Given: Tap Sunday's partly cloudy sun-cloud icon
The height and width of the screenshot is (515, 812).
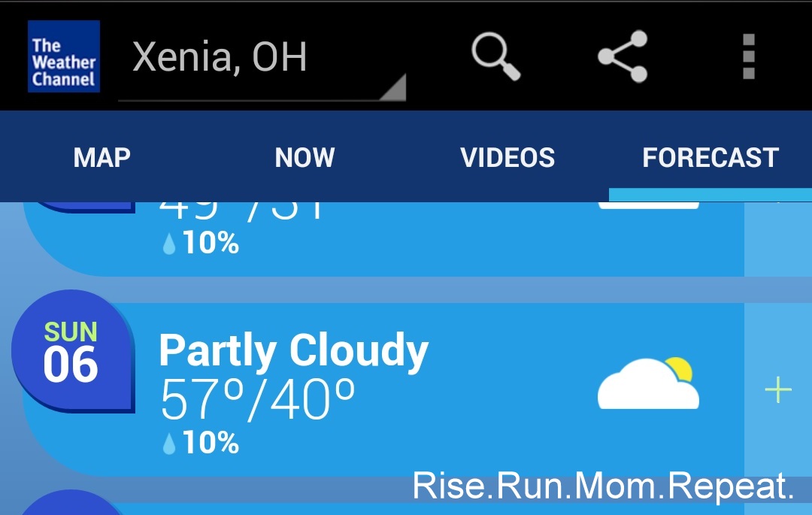Looking at the screenshot, I should coord(648,383).
